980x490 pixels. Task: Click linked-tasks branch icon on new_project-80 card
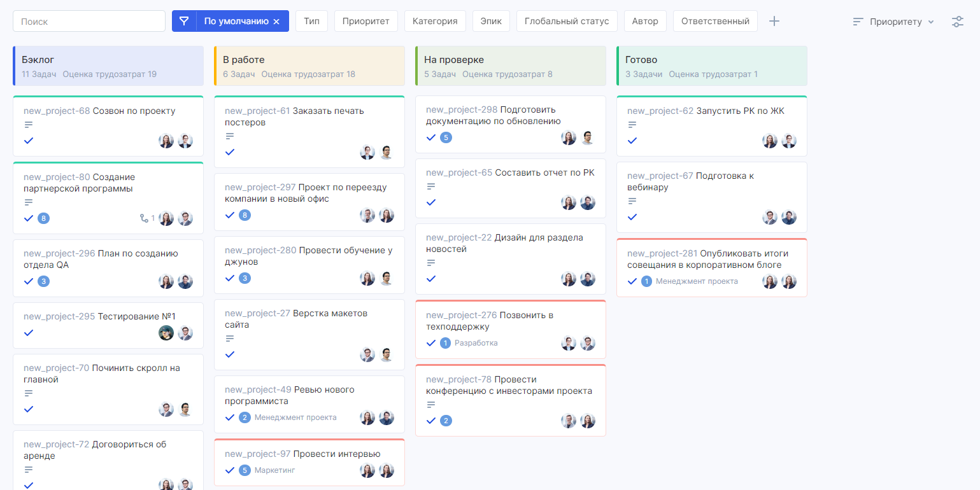144,218
